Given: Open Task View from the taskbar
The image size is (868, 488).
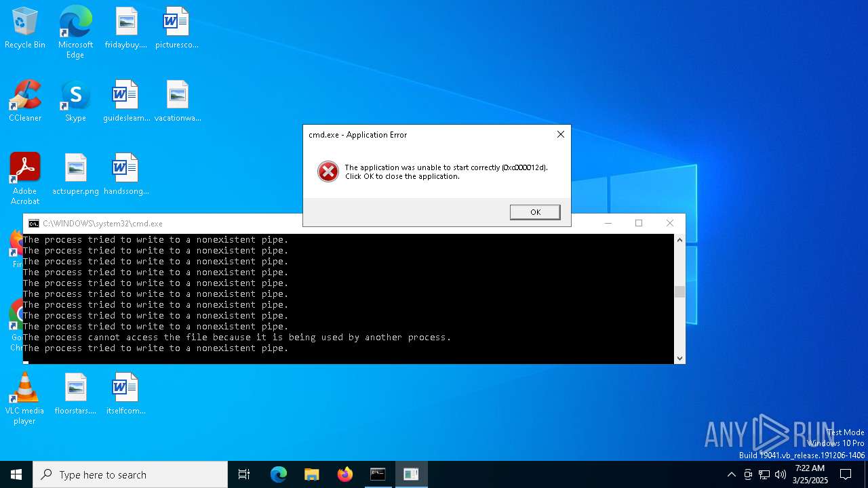Looking at the screenshot, I should tap(244, 474).
